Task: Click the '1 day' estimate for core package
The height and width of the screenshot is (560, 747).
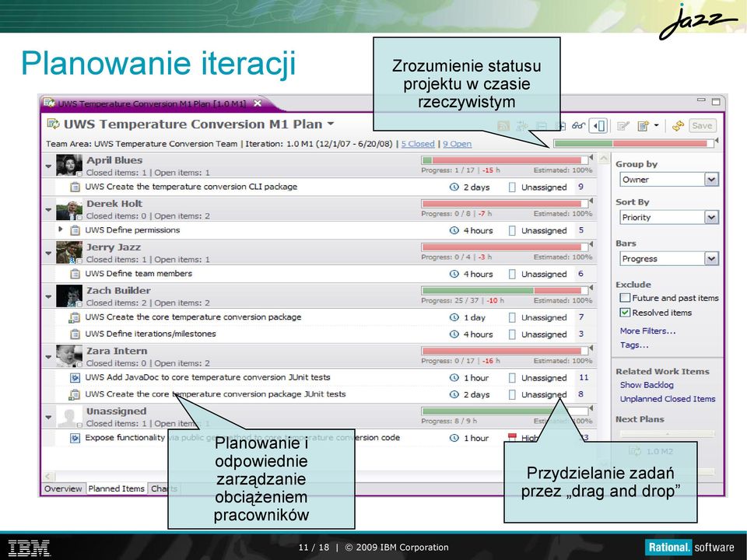Action: [475, 317]
